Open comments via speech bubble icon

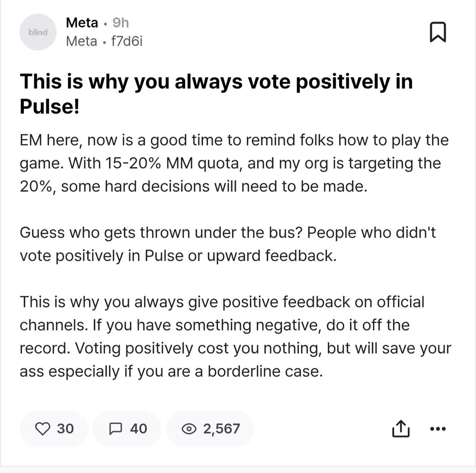pyautogui.click(x=115, y=429)
